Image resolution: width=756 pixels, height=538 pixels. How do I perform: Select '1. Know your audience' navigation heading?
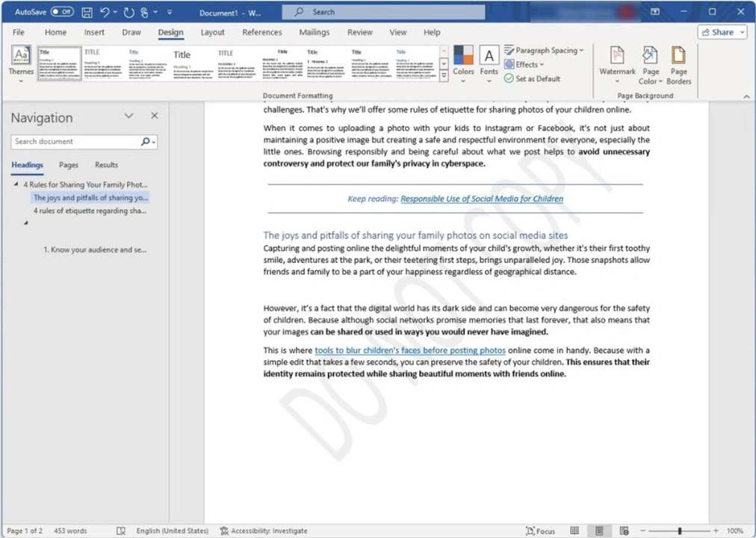pos(95,250)
